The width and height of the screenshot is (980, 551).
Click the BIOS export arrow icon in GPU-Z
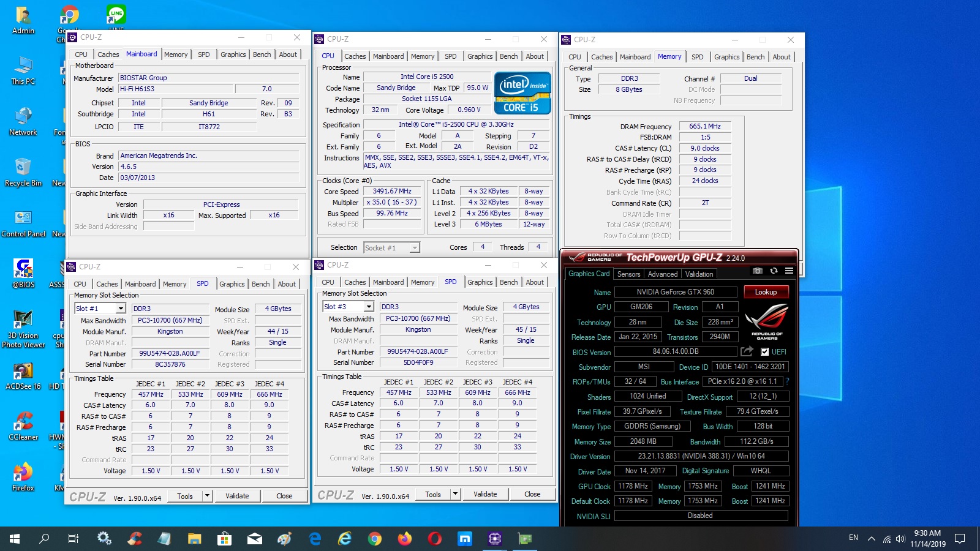click(747, 351)
